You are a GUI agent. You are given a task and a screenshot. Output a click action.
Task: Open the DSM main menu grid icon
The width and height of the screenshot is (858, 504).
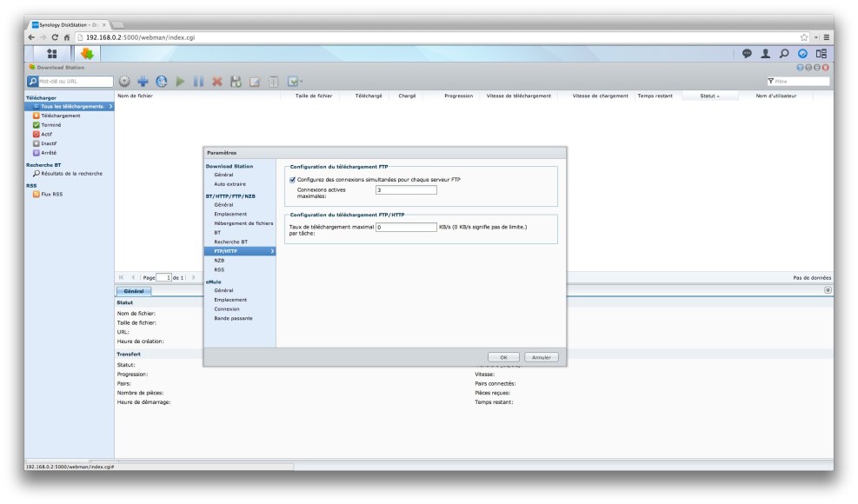51,54
